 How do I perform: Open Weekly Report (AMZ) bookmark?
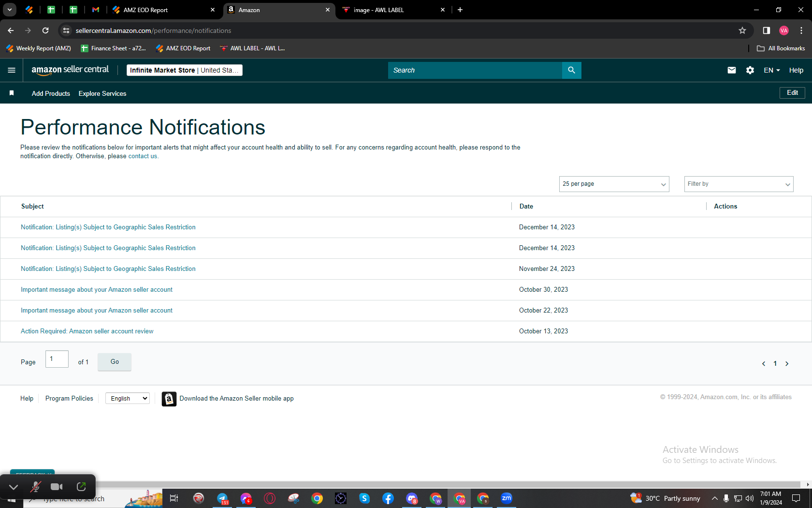[x=39, y=48]
